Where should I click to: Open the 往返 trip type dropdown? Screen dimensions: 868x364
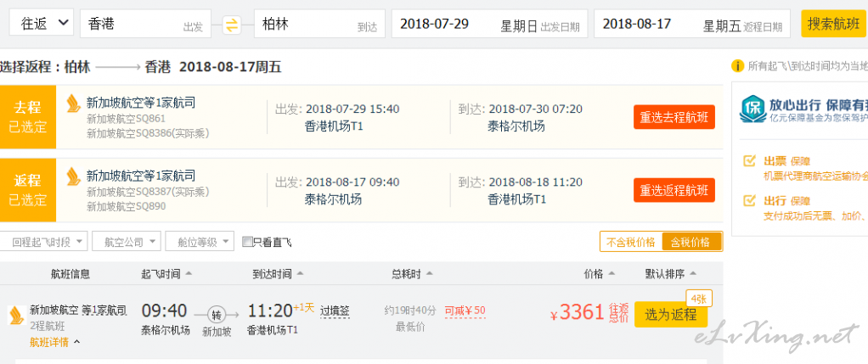(x=42, y=23)
